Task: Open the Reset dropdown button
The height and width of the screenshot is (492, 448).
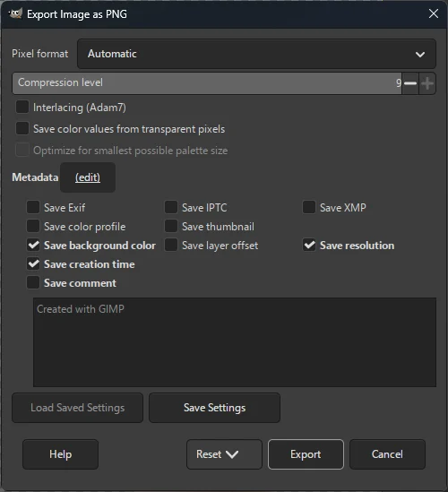Action: coord(224,454)
